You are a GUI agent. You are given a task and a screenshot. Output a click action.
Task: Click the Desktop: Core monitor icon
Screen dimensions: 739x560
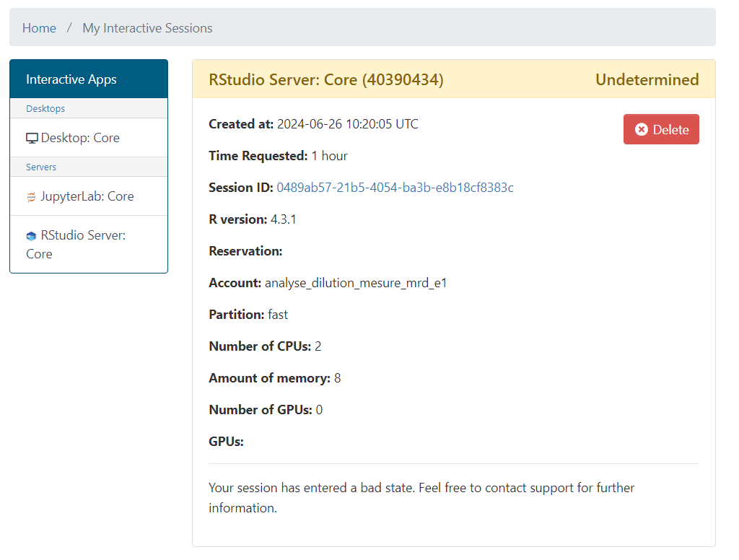[x=32, y=138]
